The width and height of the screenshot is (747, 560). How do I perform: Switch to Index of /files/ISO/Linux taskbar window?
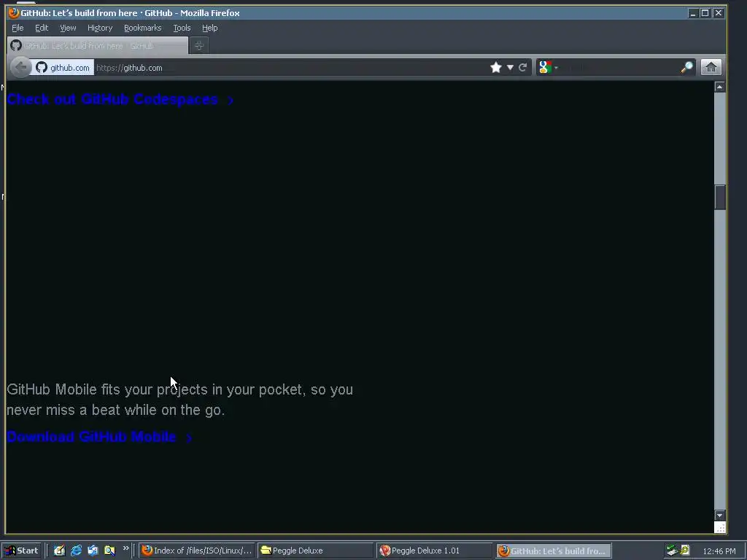click(x=197, y=551)
